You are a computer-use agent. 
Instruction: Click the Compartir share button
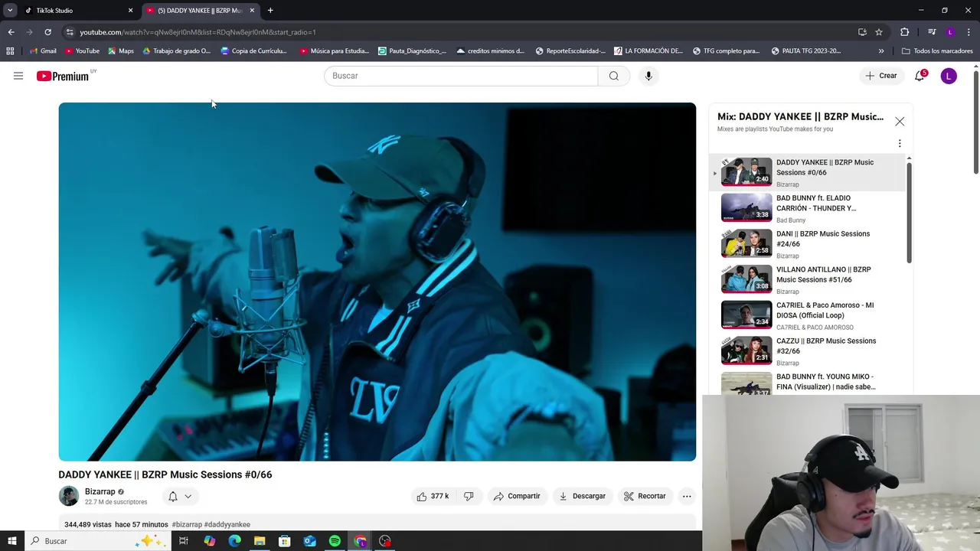[x=517, y=496]
